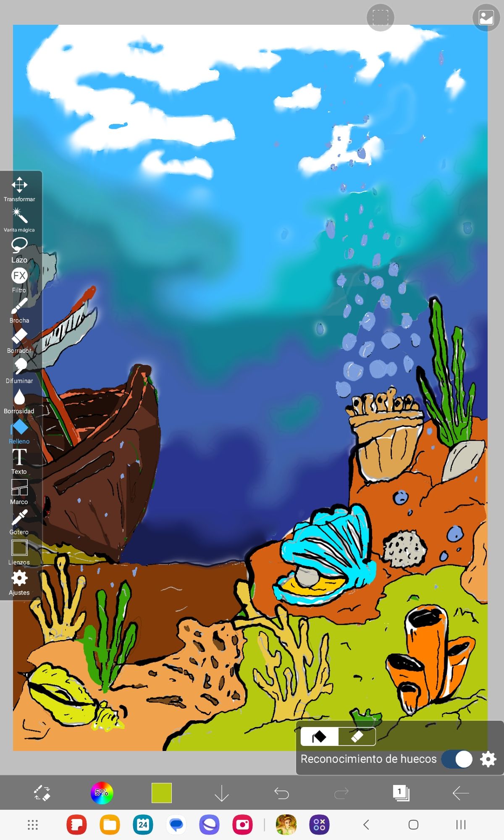Open the Lienzos canvas tool
This screenshot has height=840, width=504.
(19, 552)
